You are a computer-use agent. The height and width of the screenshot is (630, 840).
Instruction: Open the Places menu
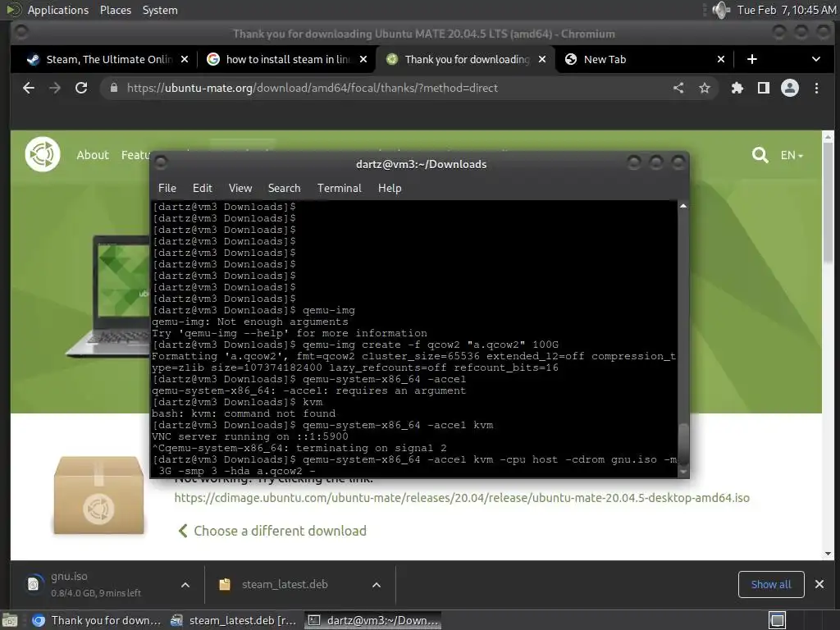tap(116, 10)
